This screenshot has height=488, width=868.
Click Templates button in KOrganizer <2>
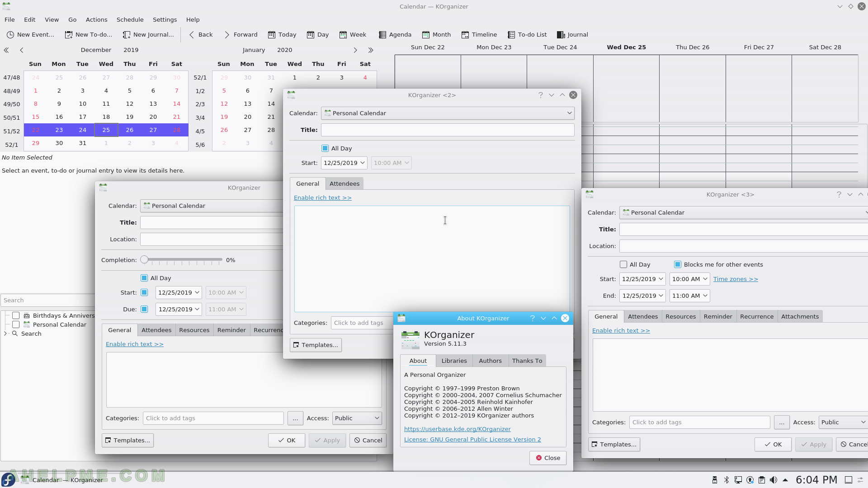[x=316, y=345]
